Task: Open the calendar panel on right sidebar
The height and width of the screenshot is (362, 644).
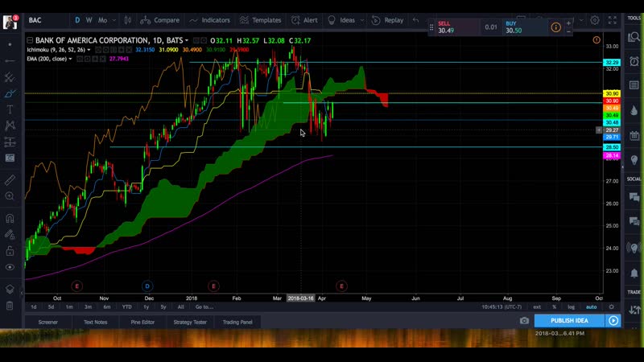Action: pyautogui.click(x=634, y=135)
